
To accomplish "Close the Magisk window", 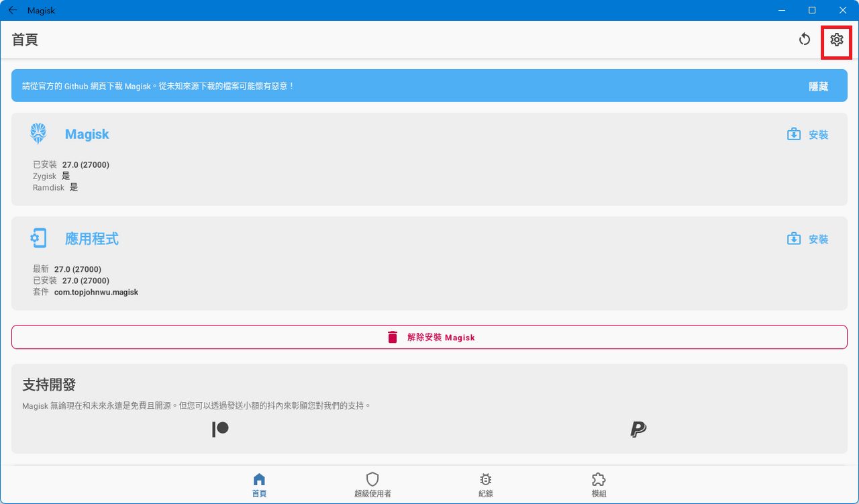I will pyautogui.click(x=843, y=10).
